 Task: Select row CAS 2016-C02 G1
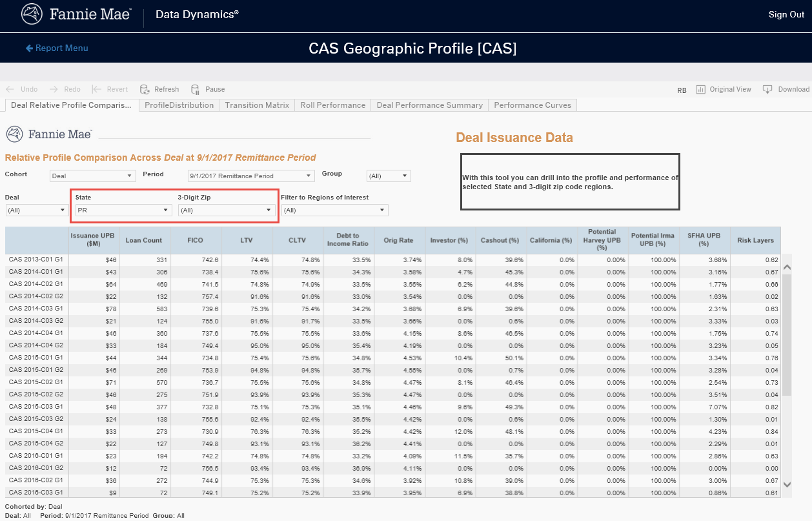tap(392, 480)
